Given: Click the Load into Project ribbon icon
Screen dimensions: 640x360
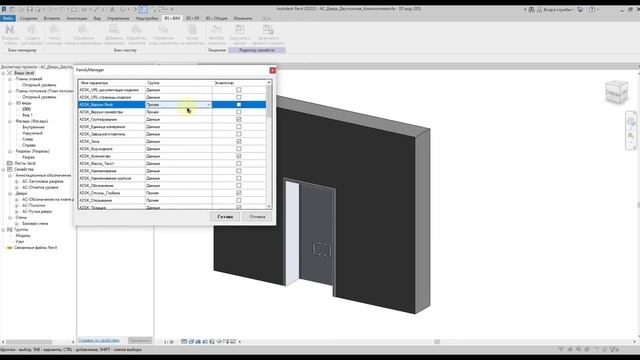Looking at the screenshot, I should coord(240,30).
